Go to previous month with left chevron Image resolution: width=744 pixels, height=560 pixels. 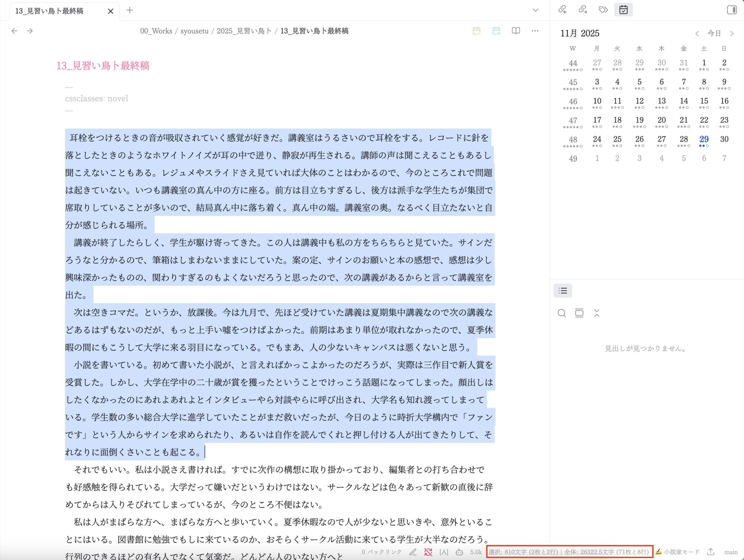click(x=697, y=33)
